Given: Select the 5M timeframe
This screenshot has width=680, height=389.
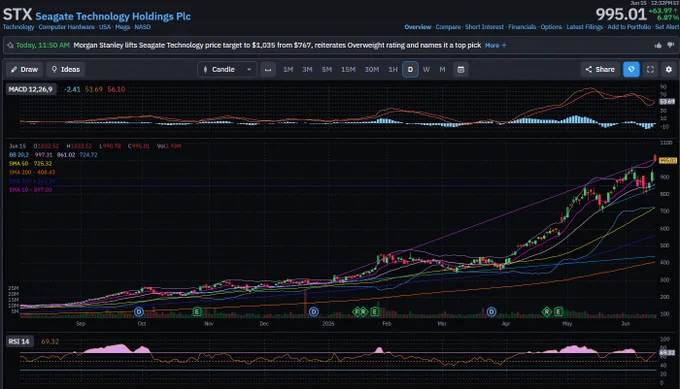Looking at the screenshot, I should [x=327, y=69].
